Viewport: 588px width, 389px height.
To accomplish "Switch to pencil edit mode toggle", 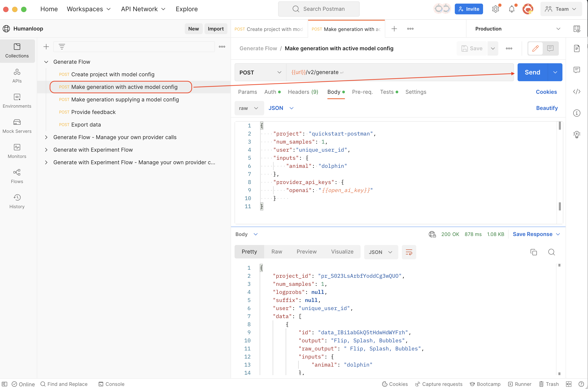I will point(535,48).
